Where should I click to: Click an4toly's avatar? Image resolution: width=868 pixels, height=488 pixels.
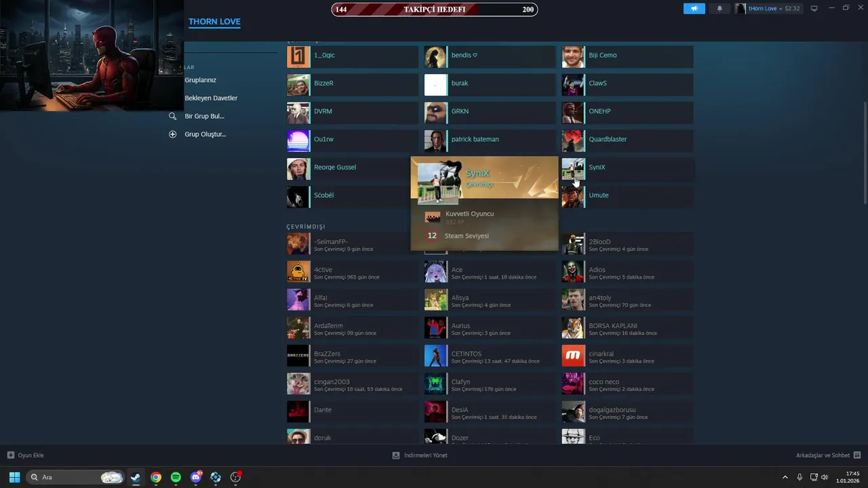[573, 300]
